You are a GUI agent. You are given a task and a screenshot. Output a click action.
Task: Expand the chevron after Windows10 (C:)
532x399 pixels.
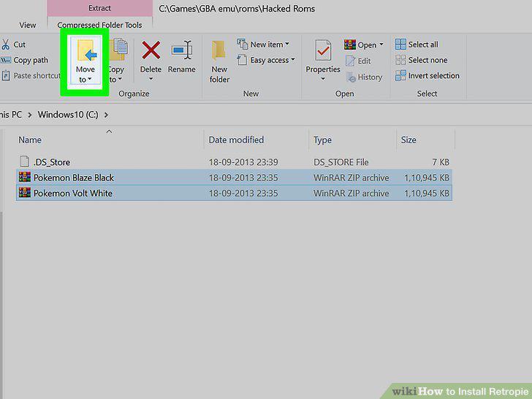click(106, 115)
